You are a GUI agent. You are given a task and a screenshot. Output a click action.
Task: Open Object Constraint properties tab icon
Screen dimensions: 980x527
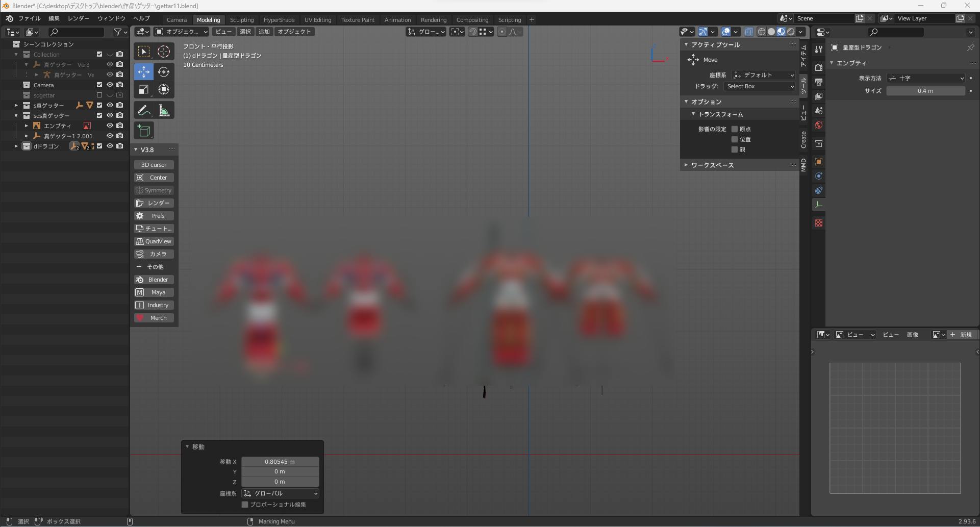(819, 190)
